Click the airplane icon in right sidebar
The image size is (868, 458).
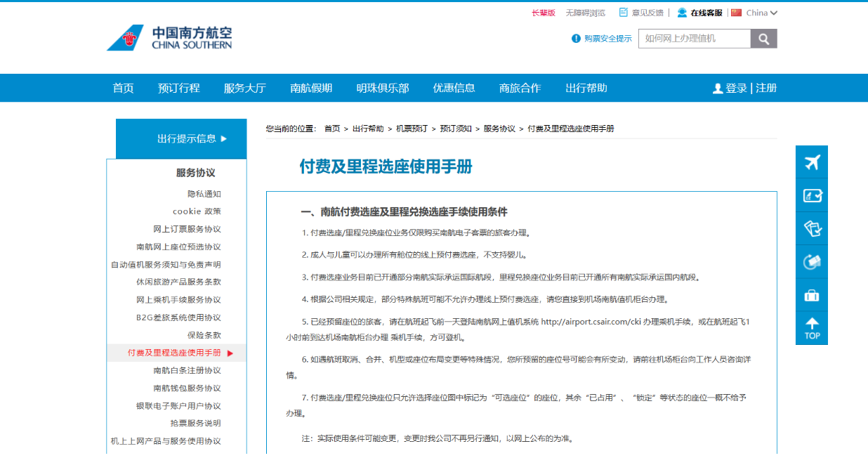coord(812,162)
